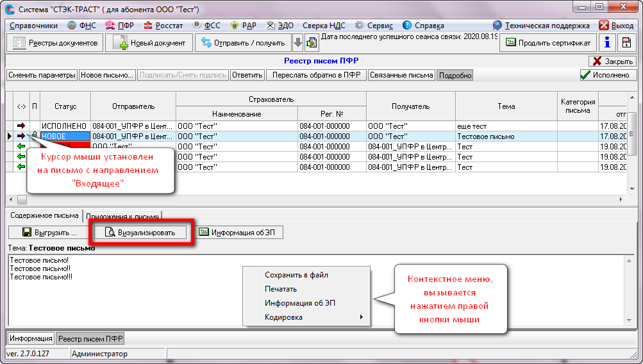Open the Справка help menu
The image size is (643, 364).
click(x=423, y=26)
